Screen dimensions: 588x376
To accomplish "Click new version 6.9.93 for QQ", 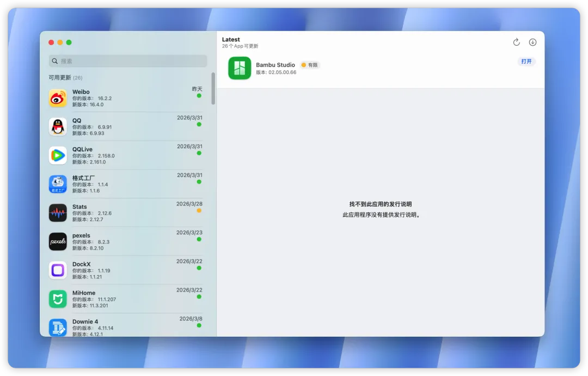I will (x=97, y=133).
